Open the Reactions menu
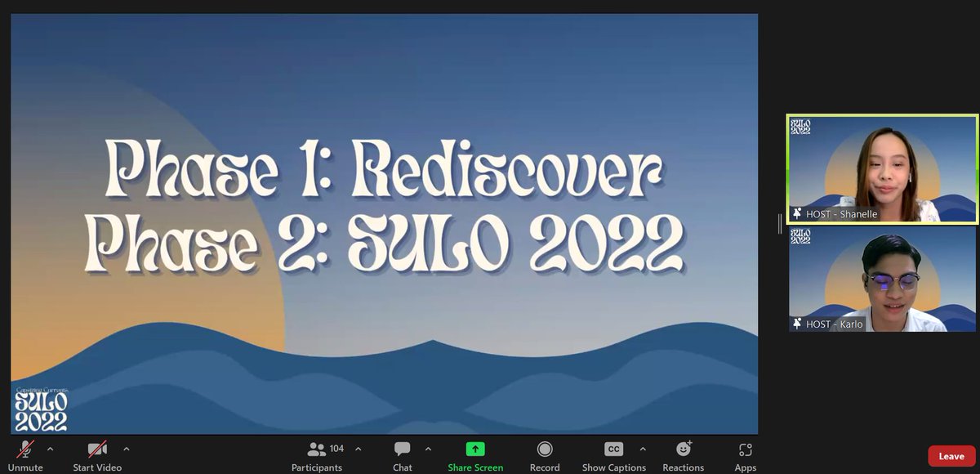Image resolution: width=980 pixels, height=474 pixels. pyautogui.click(x=684, y=454)
